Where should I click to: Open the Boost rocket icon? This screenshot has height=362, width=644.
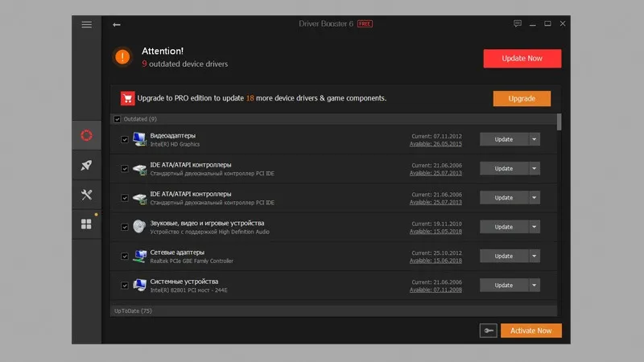point(87,165)
